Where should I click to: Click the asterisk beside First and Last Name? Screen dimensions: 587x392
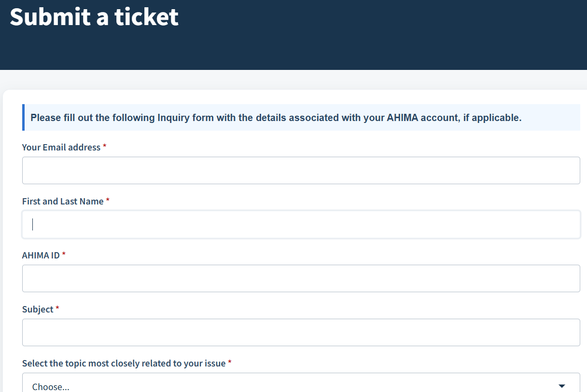click(108, 201)
